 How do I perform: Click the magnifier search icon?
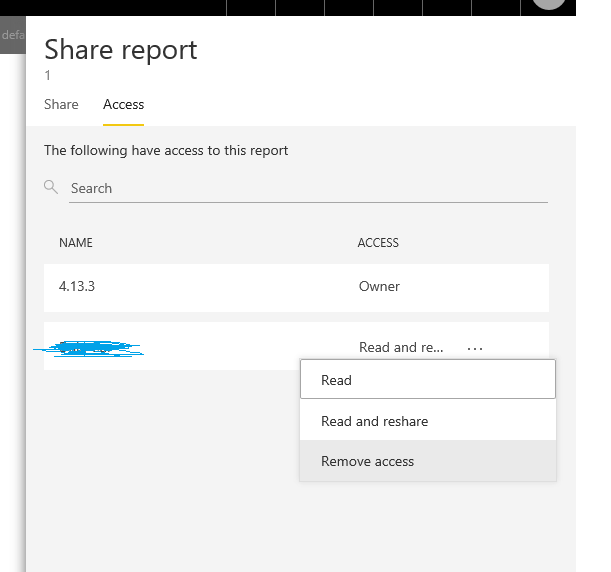tap(51, 187)
